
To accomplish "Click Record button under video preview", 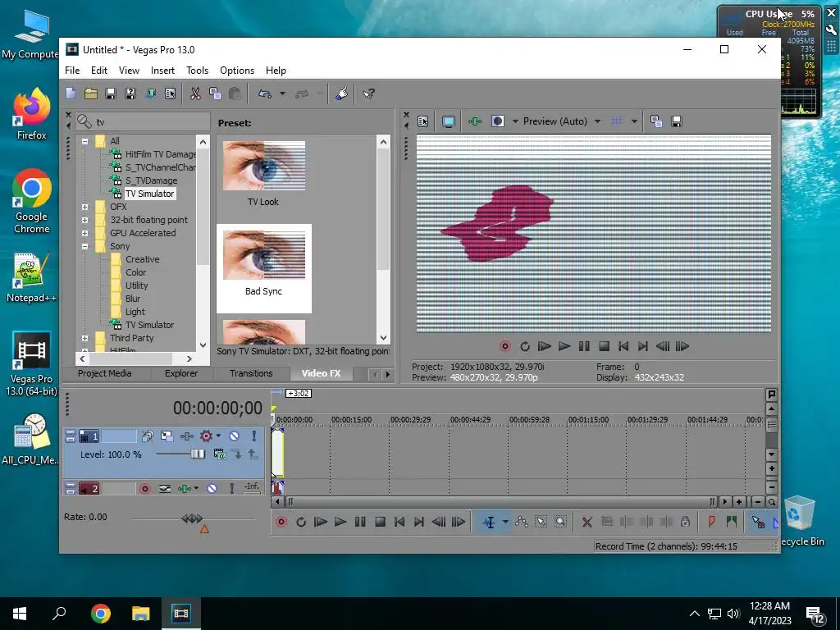I will tap(504, 347).
